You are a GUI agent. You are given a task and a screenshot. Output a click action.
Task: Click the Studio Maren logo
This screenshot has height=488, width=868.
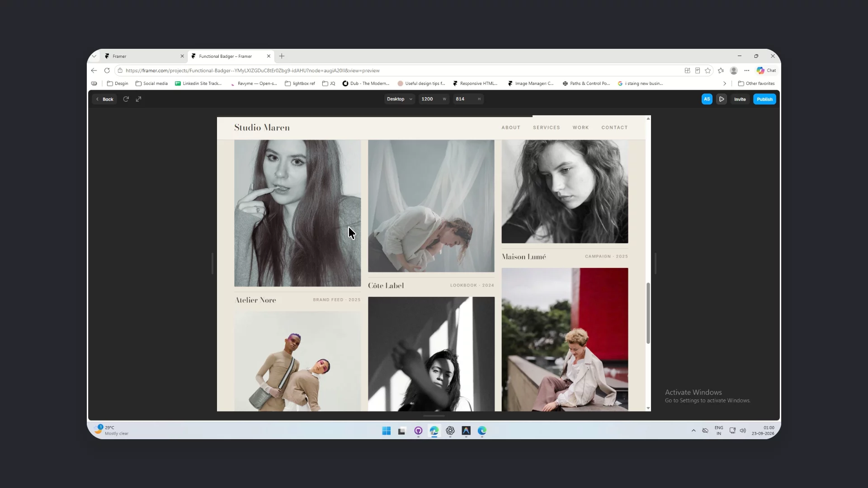click(262, 127)
